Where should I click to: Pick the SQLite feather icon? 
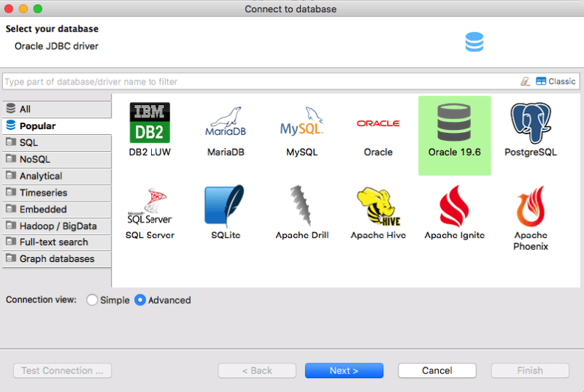225,206
